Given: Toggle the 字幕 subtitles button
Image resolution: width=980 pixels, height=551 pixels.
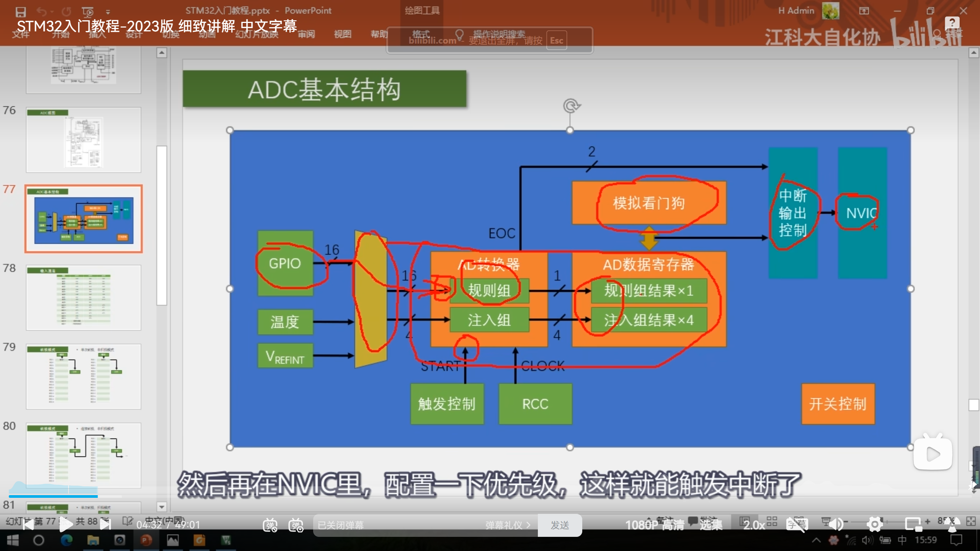Looking at the screenshot, I should coord(797,525).
